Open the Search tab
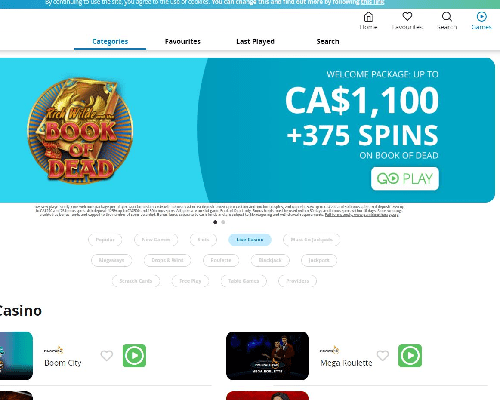Screen dimensions: 500x400 pyautogui.click(x=328, y=41)
